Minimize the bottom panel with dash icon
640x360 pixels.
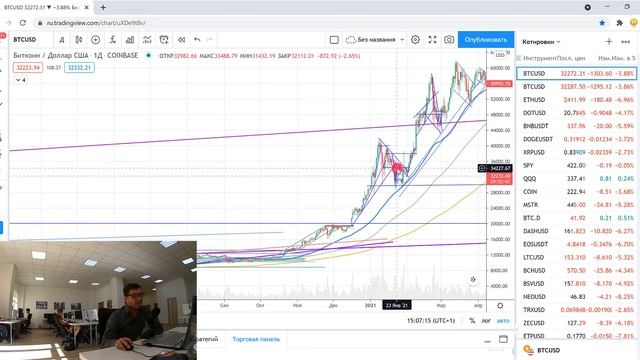click(x=487, y=340)
